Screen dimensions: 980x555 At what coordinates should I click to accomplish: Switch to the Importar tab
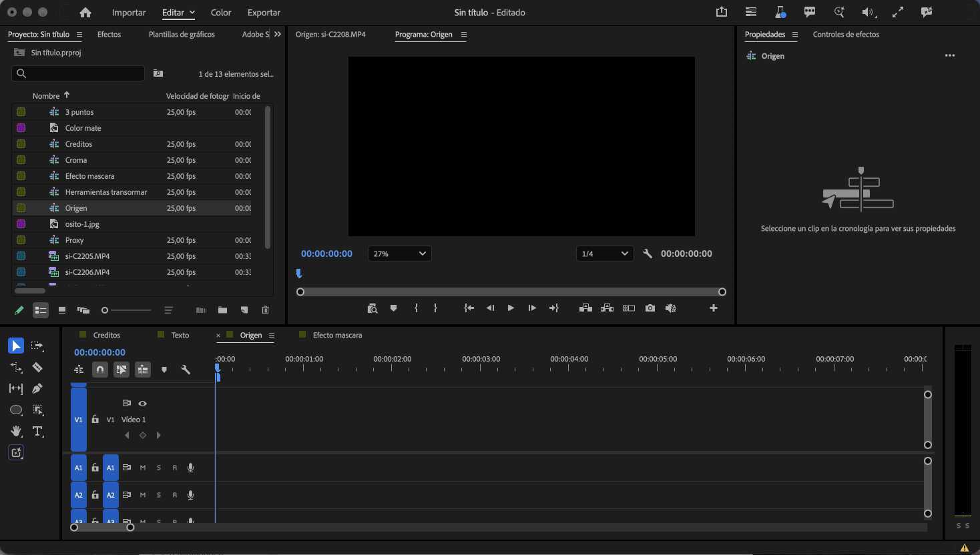pos(129,13)
